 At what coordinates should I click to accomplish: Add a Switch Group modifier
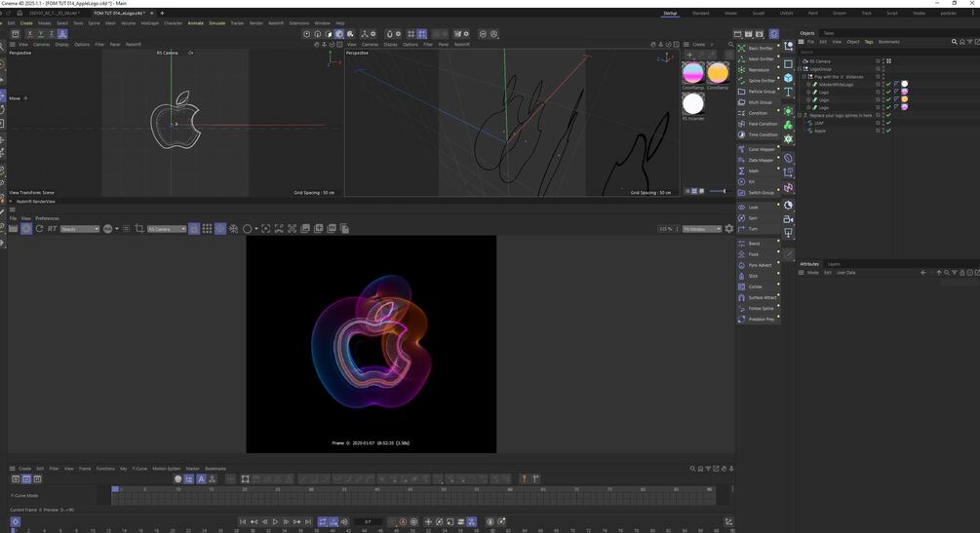758,193
